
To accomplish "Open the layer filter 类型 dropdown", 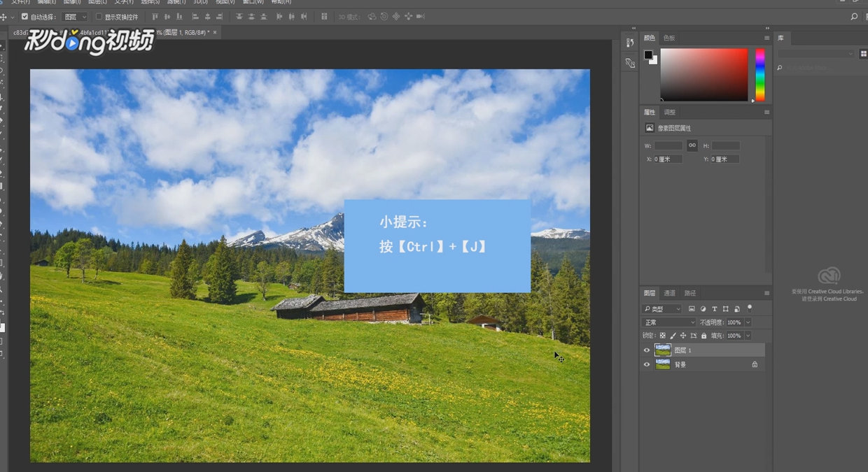I will [661, 308].
